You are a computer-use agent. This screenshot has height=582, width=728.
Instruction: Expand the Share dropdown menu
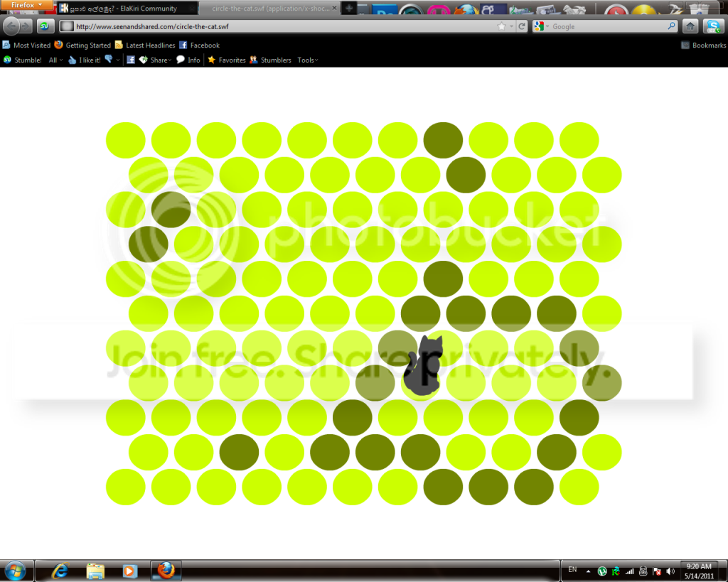[x=161, y=60]
